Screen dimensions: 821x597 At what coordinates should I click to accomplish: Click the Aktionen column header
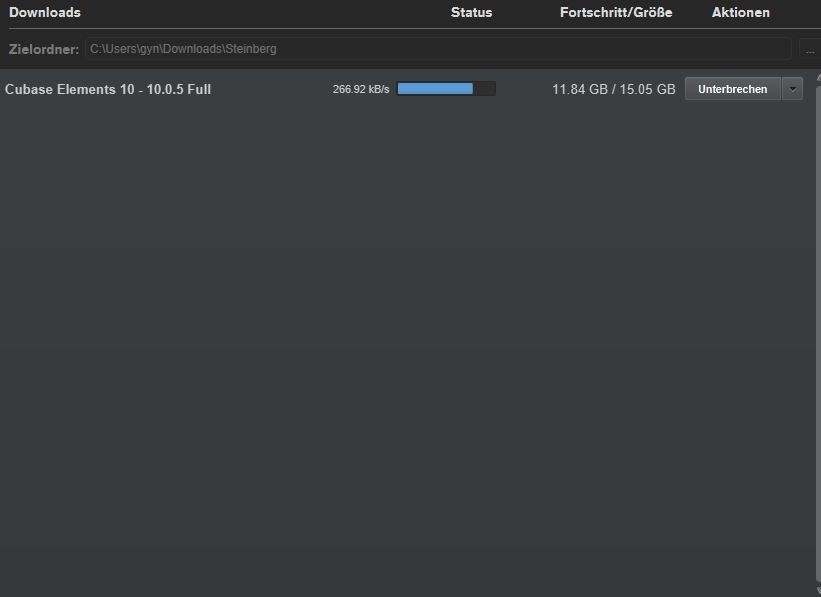click(740, 13)
